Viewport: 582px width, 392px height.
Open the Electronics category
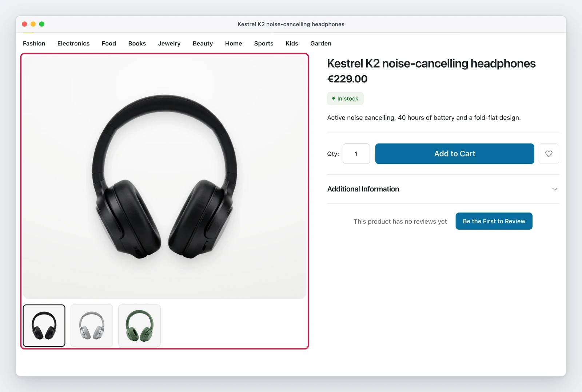click(x=73, y=43)
